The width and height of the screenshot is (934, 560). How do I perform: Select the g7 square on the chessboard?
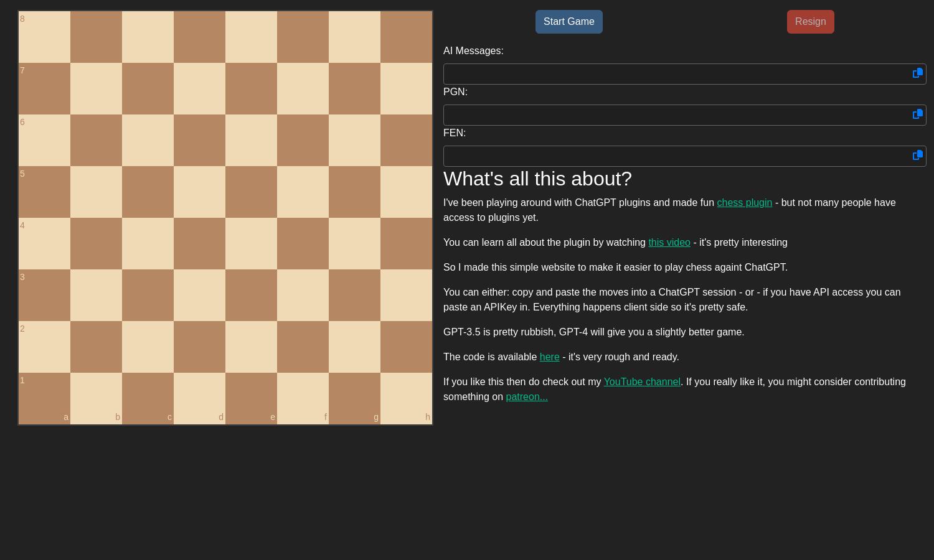[x=354, y=88]
